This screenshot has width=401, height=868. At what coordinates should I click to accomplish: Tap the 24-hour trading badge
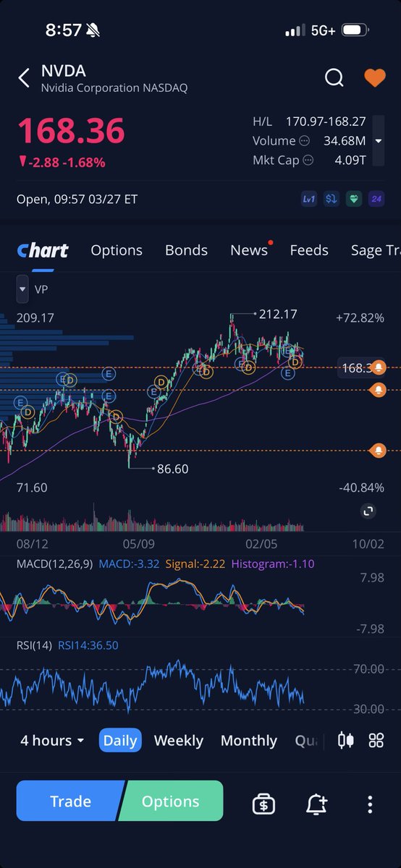click(x=376, y=199)
